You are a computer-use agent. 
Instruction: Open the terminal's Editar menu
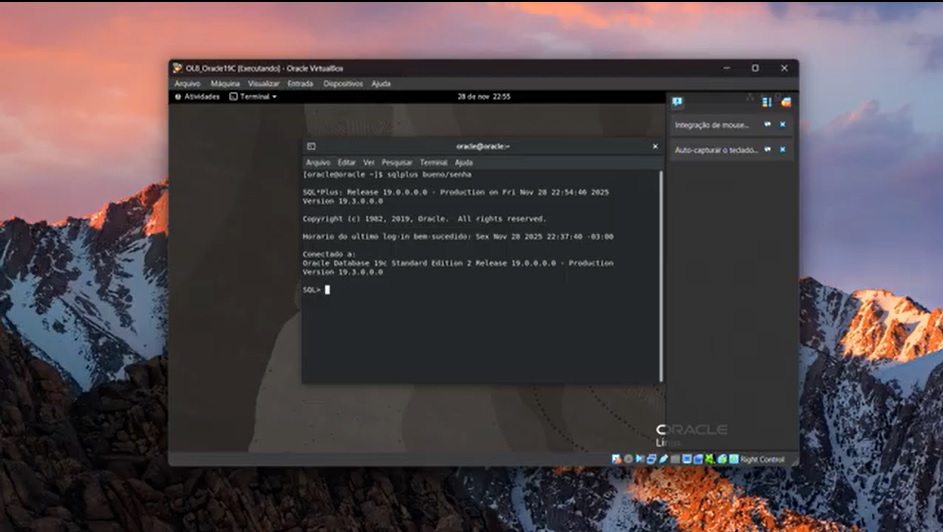(x=346, y=162)
